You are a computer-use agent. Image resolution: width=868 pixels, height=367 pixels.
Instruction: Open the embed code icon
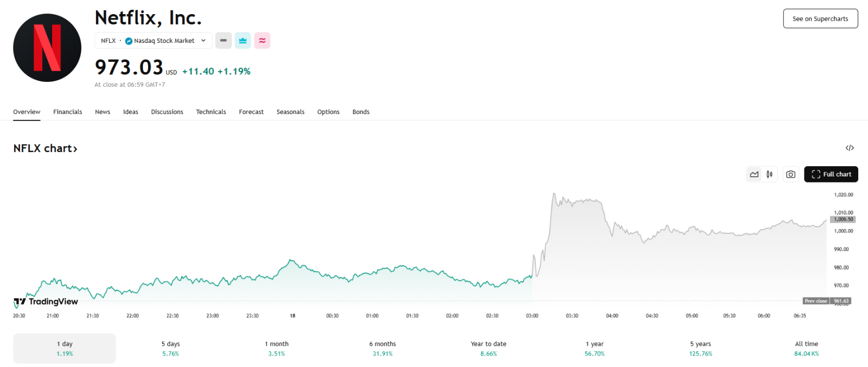pos(850,148)
